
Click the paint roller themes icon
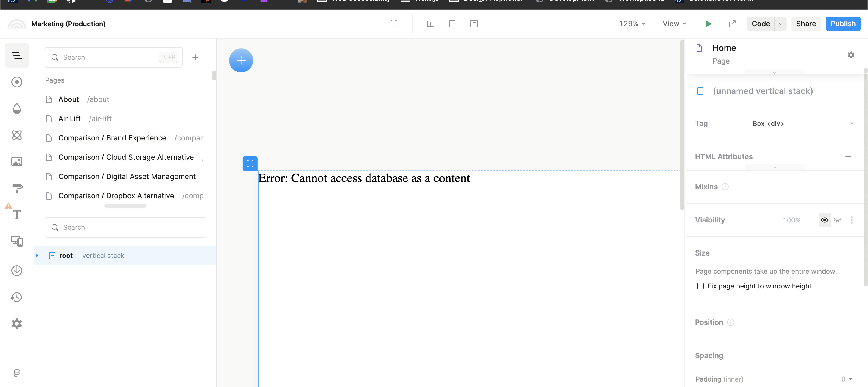click(x=17, y=188)
